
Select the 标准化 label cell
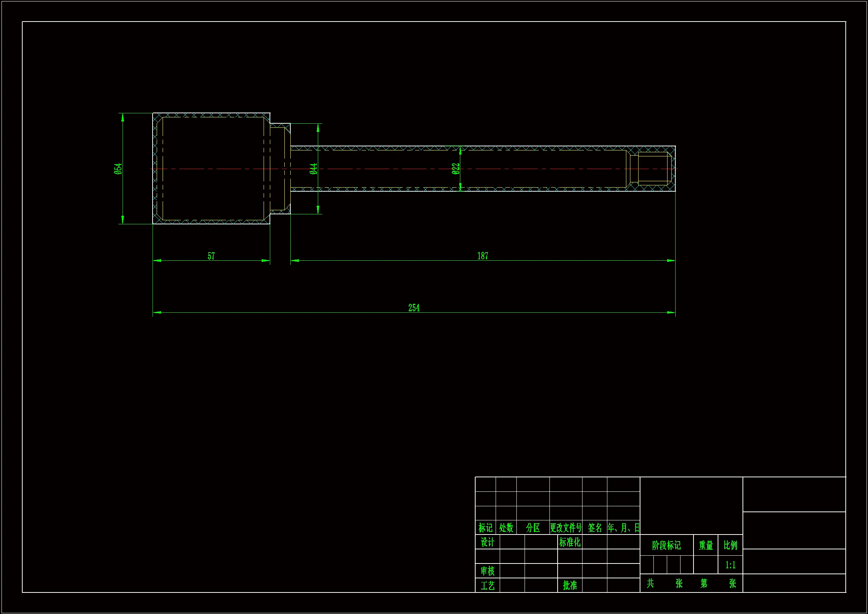tap(570, 542)
